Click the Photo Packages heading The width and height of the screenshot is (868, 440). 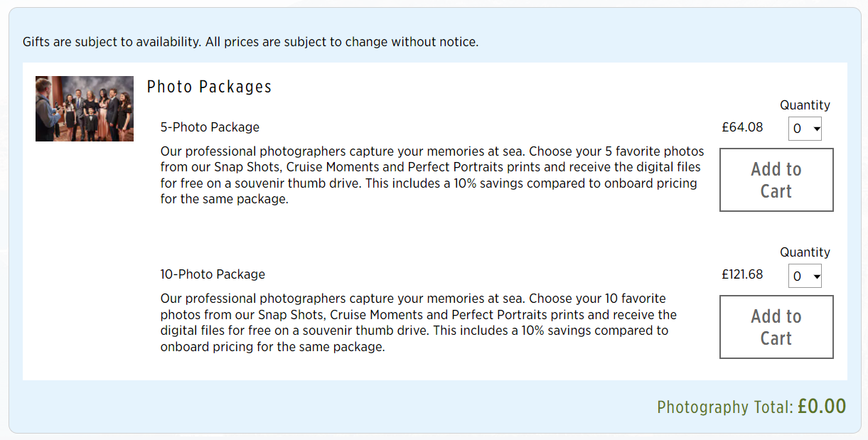click(209, 87)
